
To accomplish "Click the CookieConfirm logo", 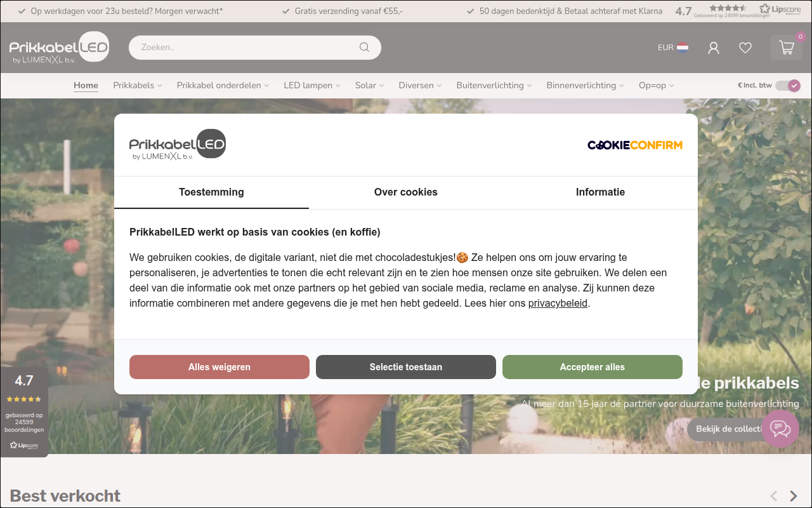I will [635, 145].
